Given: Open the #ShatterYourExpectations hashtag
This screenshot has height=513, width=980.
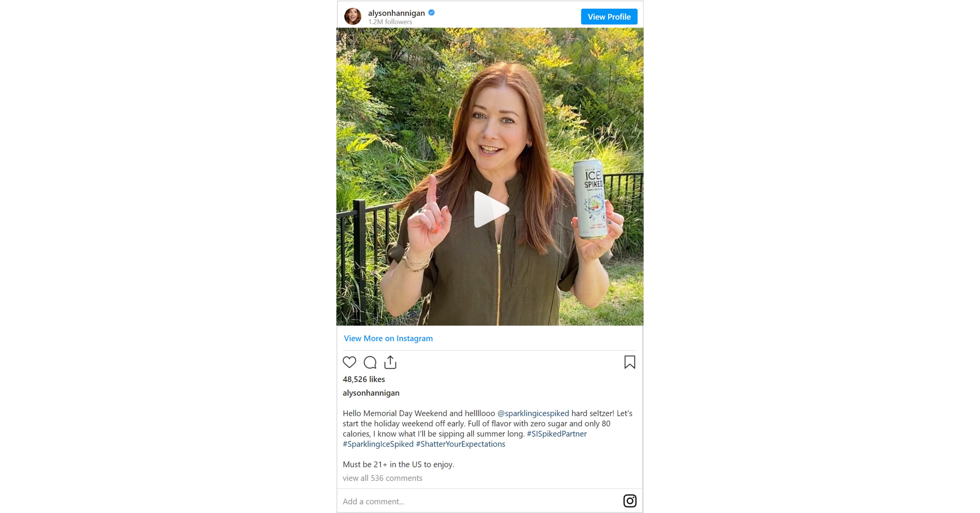Looking at the screenshot, I should coord(460,444).
